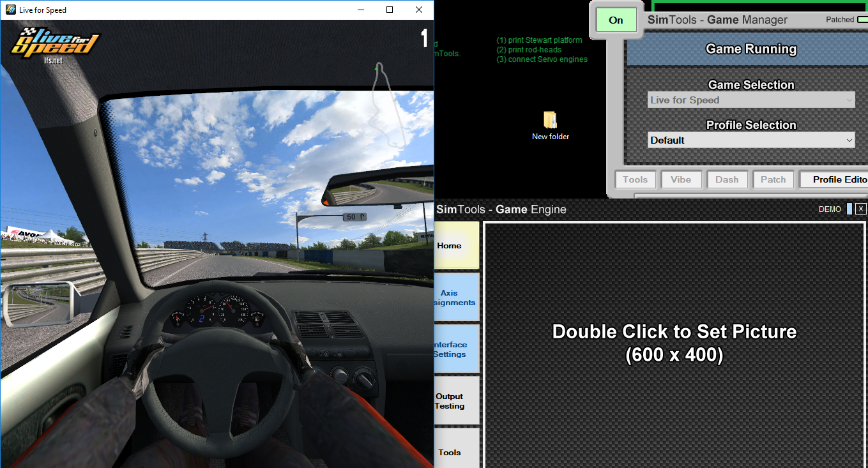Go to the Interface Settings tab

point(456,349)
